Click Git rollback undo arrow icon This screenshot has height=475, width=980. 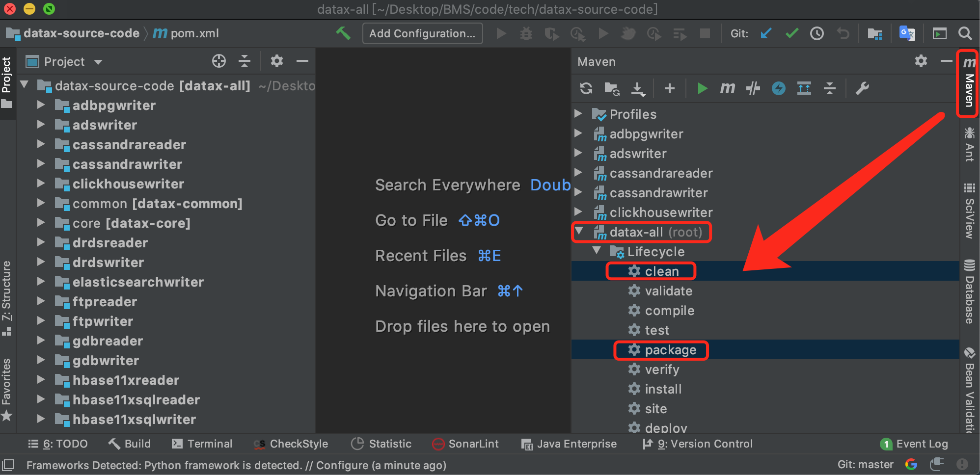(843, 33)
